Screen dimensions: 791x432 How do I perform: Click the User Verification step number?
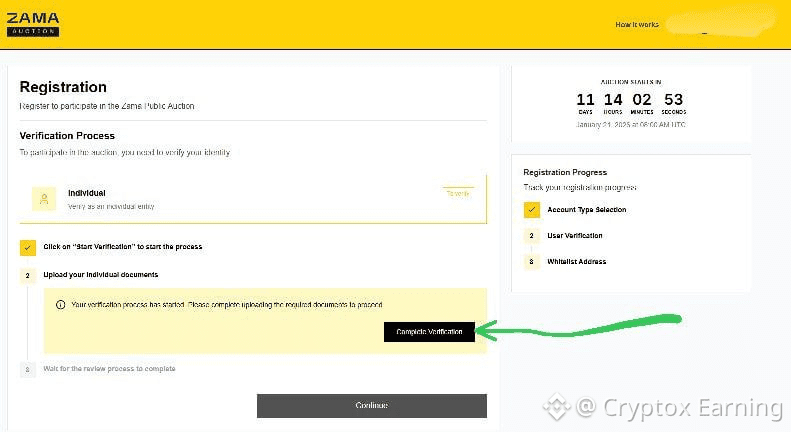coord(532,236)
